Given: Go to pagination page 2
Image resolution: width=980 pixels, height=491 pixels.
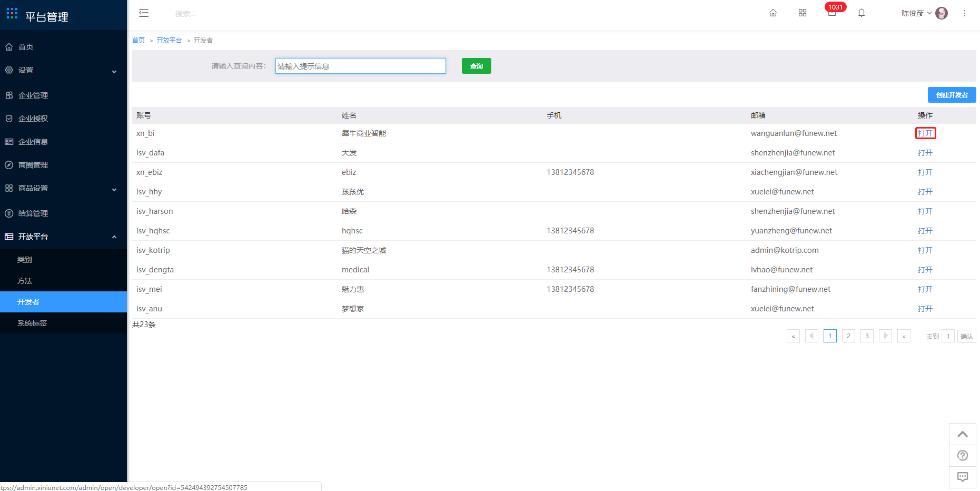Looking at the screenshot, I should pyautogui.click(x=848, y=336).
